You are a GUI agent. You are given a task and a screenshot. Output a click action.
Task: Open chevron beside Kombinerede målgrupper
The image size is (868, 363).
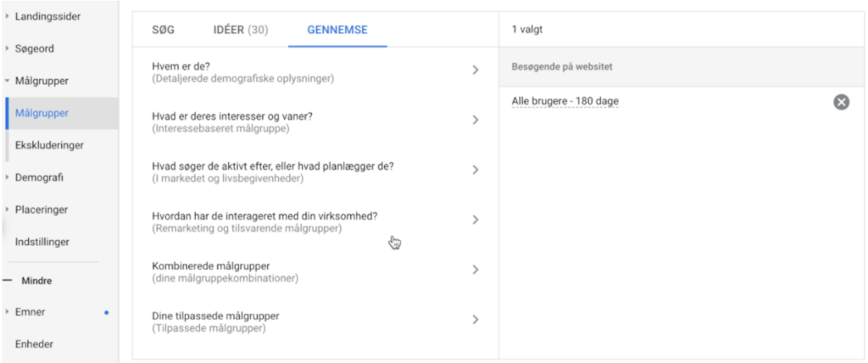click(475, 270)
